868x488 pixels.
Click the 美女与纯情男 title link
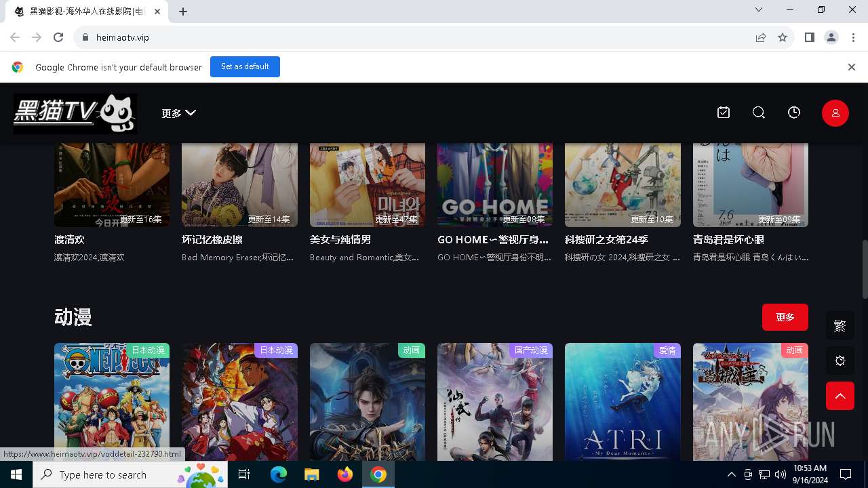click(x=340, y=239)
